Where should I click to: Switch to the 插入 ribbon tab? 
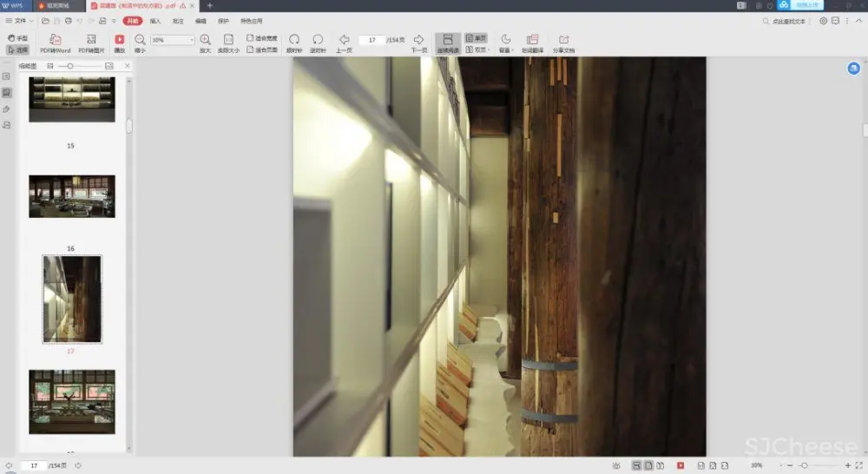point(155,20)
